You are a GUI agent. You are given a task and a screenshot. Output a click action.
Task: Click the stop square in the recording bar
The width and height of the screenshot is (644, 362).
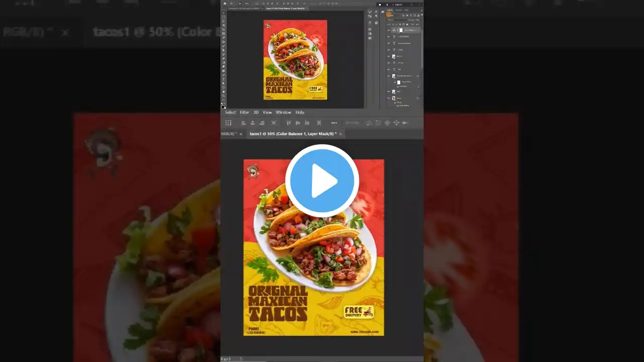[380, 5]
